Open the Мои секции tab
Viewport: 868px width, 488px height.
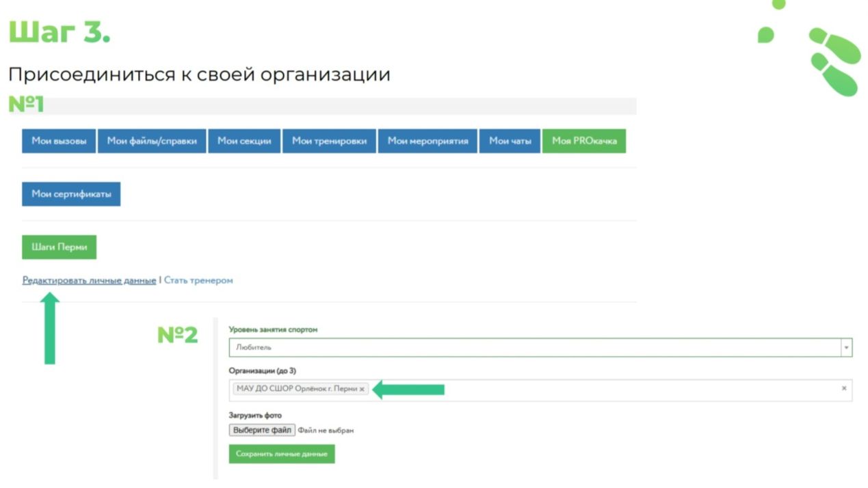point(244,141)
